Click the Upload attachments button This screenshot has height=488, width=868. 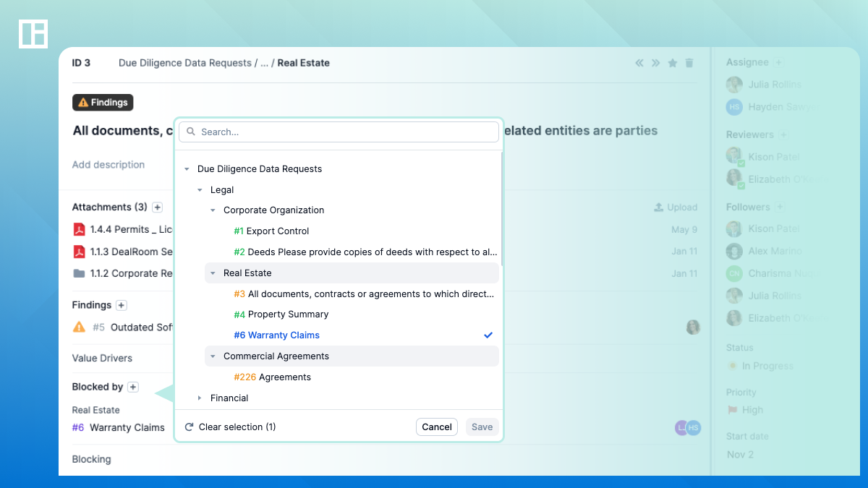click(x=676, y=207)
